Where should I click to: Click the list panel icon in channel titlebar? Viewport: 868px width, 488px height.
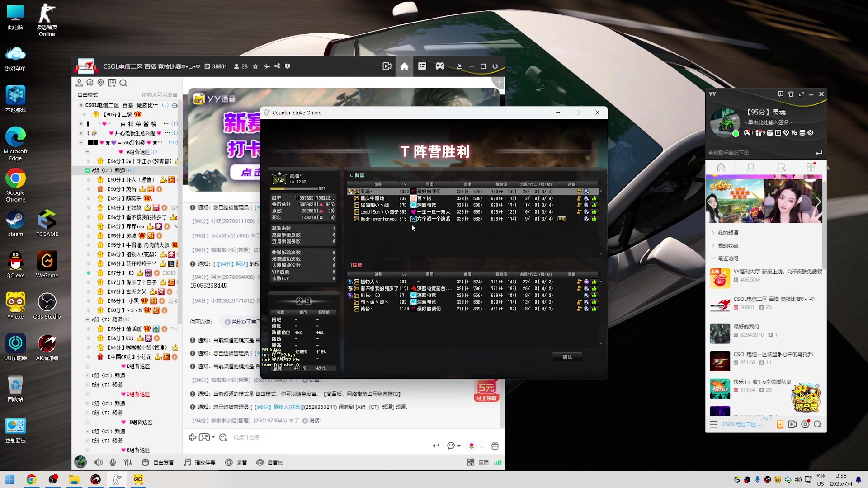click(x=422, y=66)
